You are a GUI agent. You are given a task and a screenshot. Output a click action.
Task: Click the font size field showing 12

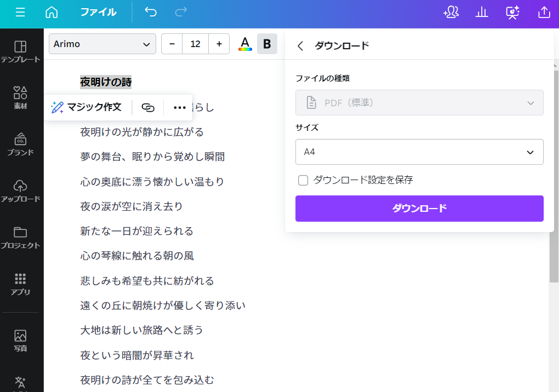point(195,44)
